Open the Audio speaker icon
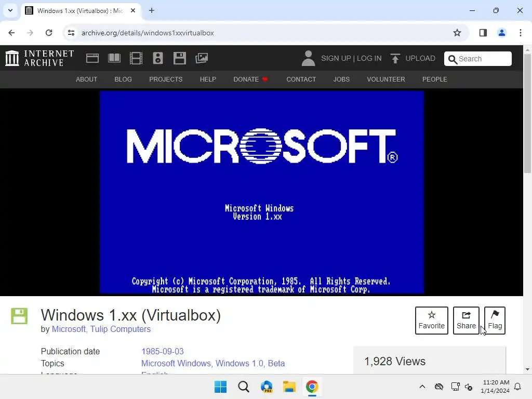The image size is (532, 399). pyautogui.click(x=158, y=58)
